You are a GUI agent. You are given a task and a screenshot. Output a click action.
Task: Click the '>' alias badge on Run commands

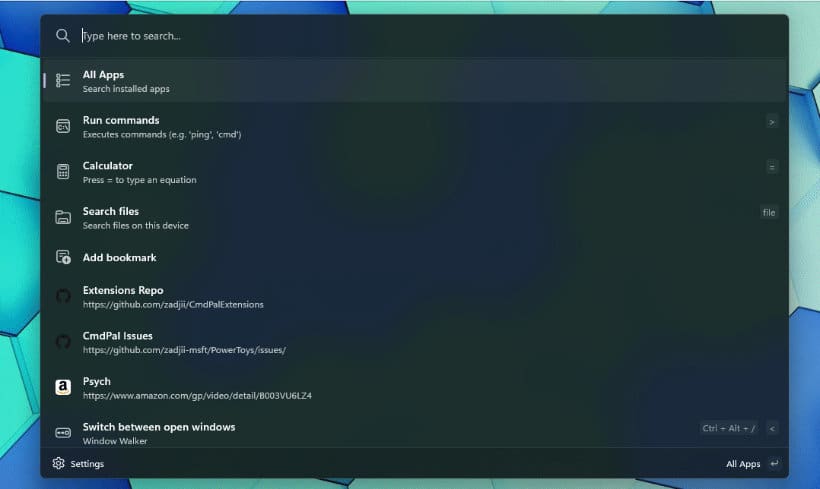[771, 122]
